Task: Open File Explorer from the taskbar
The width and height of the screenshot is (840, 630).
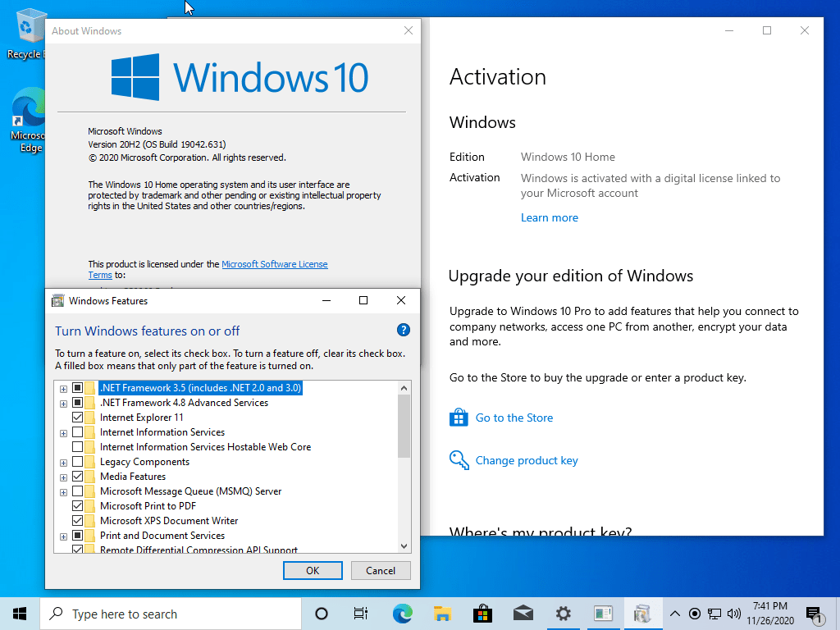Action: 442,614
